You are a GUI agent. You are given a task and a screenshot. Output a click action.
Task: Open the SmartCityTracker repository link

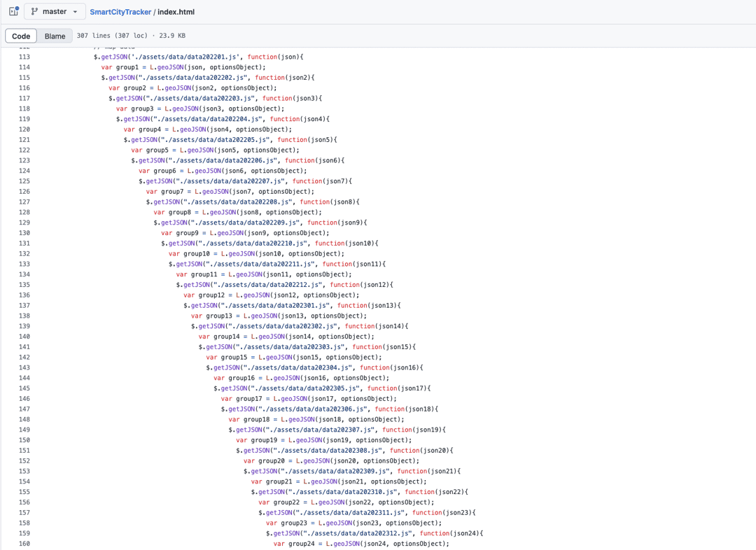(x=120, y=12)
